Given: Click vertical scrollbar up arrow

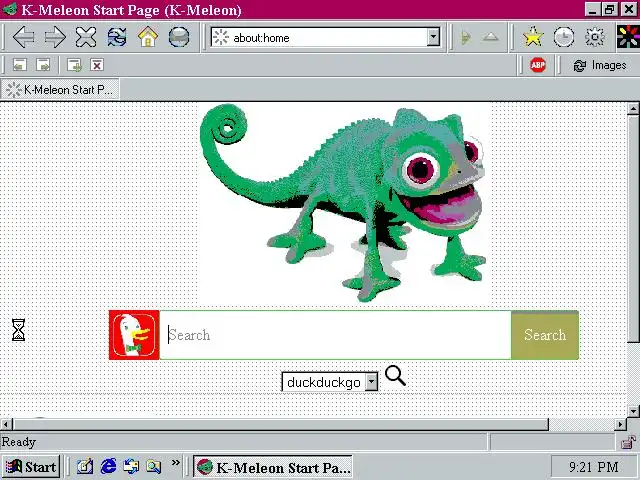Looking at the screenshot, I should pyautogui.click(x=633, y=108).
